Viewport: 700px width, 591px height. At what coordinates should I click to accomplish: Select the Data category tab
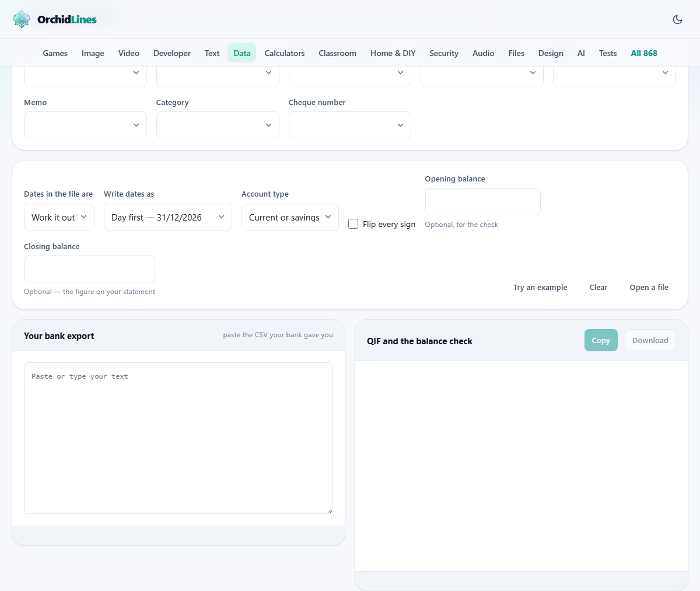242,53
